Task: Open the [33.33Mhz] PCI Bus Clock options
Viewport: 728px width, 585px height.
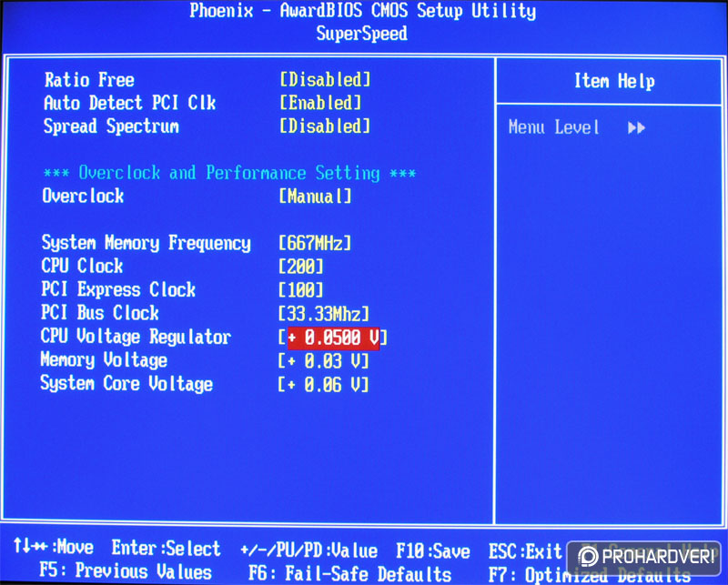Action: coord(324,314)
